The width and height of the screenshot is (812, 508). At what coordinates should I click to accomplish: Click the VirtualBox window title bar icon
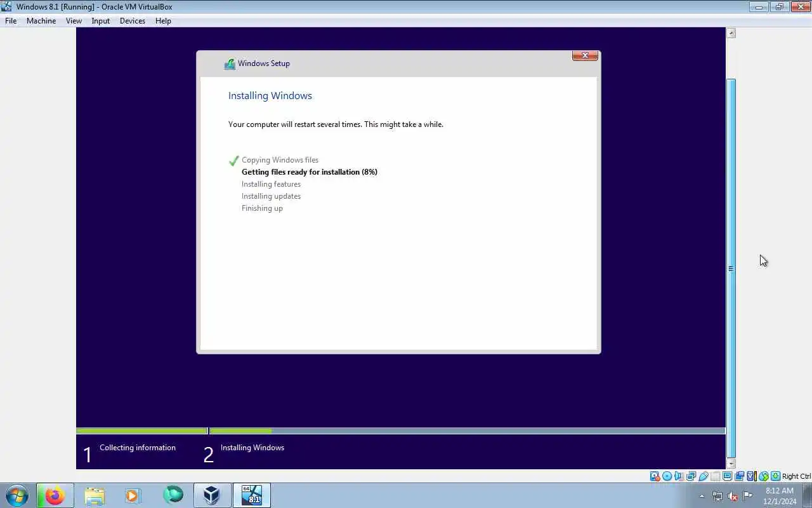tap(6, 6)
